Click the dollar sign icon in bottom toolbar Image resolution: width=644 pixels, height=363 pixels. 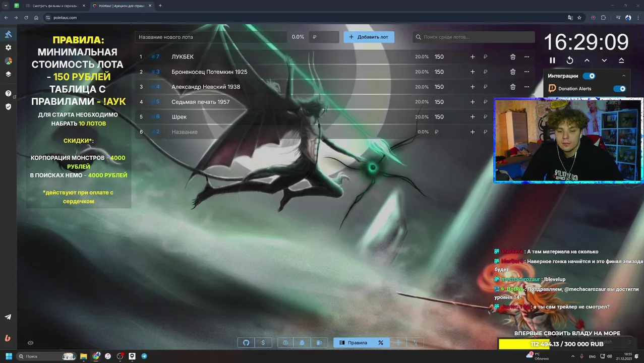tap(263, 343)
